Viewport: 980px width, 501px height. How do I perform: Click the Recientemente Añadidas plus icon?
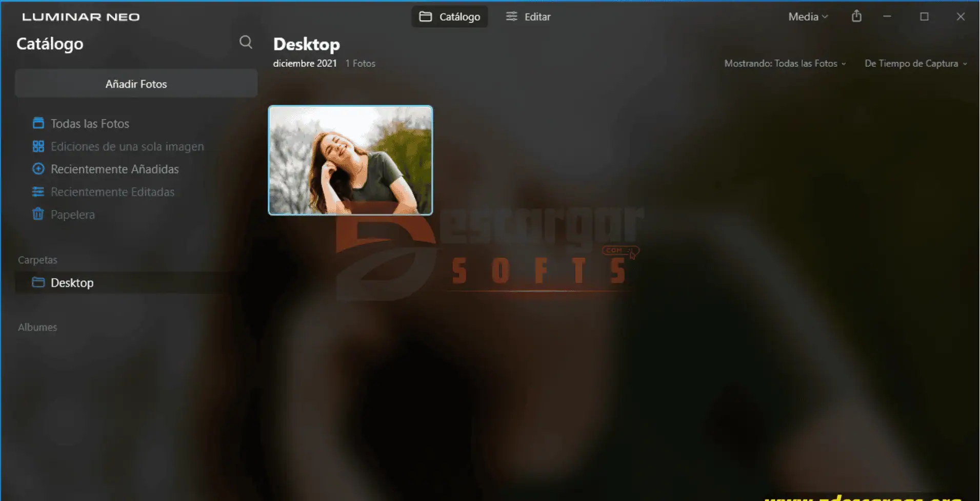[38, 169]
